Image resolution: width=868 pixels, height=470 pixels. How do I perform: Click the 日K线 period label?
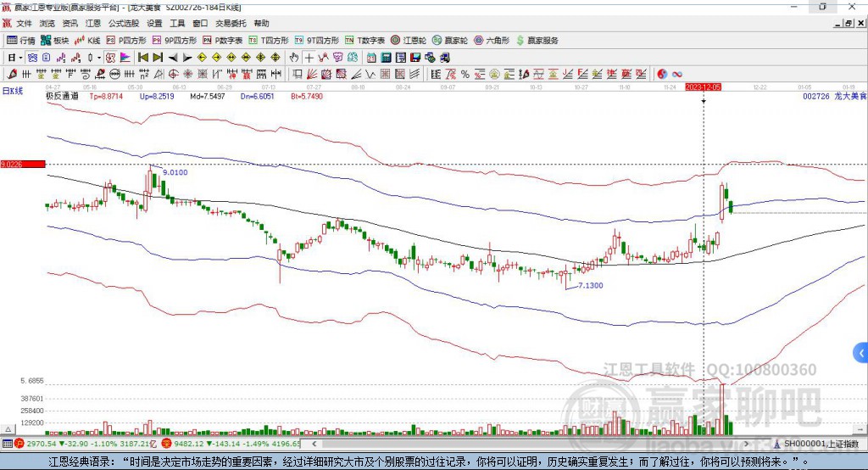click(13, 91)
